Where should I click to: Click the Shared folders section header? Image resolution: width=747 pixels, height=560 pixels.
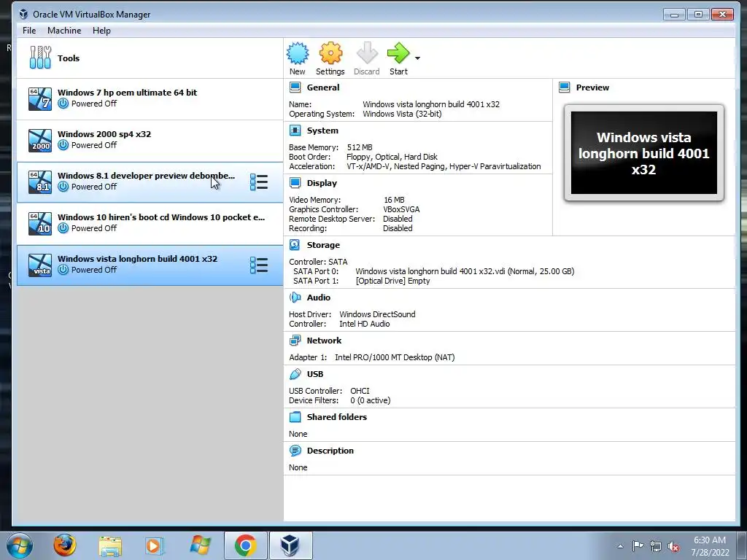tap(337, 416)
